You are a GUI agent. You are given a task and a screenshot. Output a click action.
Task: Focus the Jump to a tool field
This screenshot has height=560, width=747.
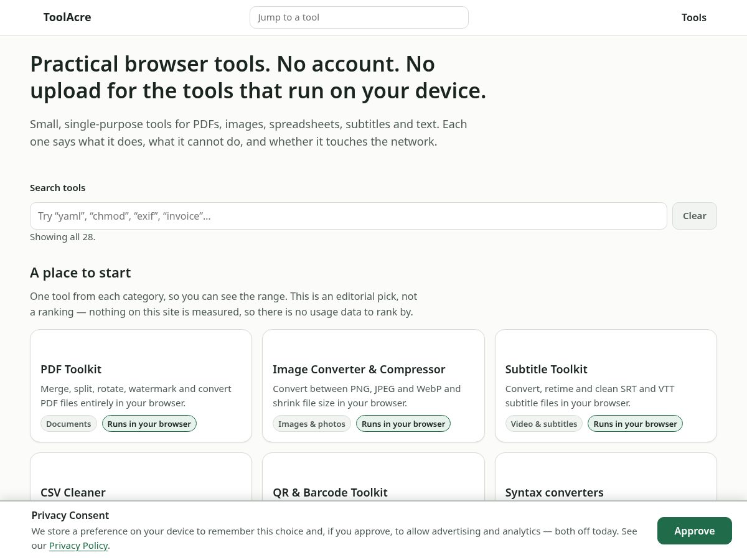(359, 17)
